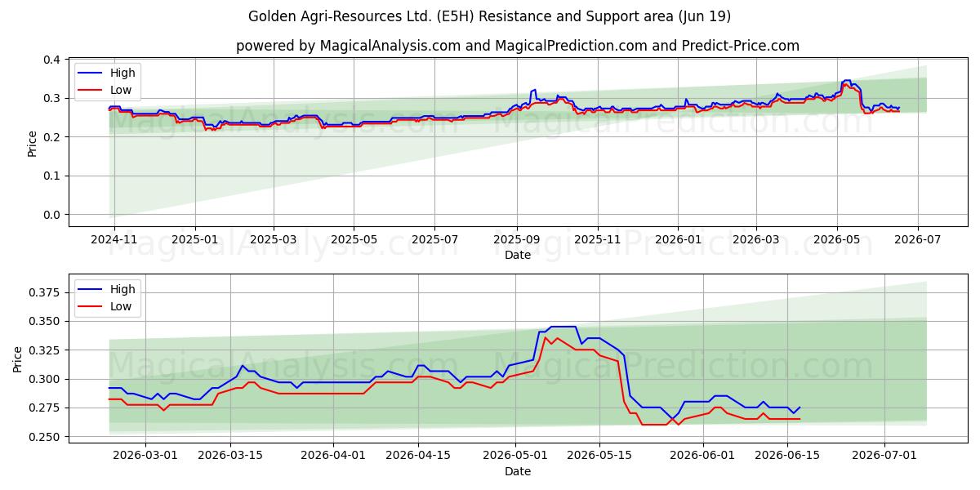Click the 2026-04-15 date label on bottom chart
Screen dimensions: 980x490
click(417, 456)
